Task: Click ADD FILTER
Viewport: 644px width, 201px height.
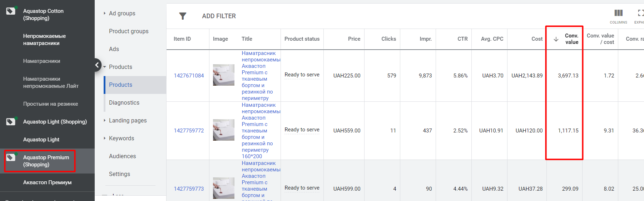Action: pos(219,16)
